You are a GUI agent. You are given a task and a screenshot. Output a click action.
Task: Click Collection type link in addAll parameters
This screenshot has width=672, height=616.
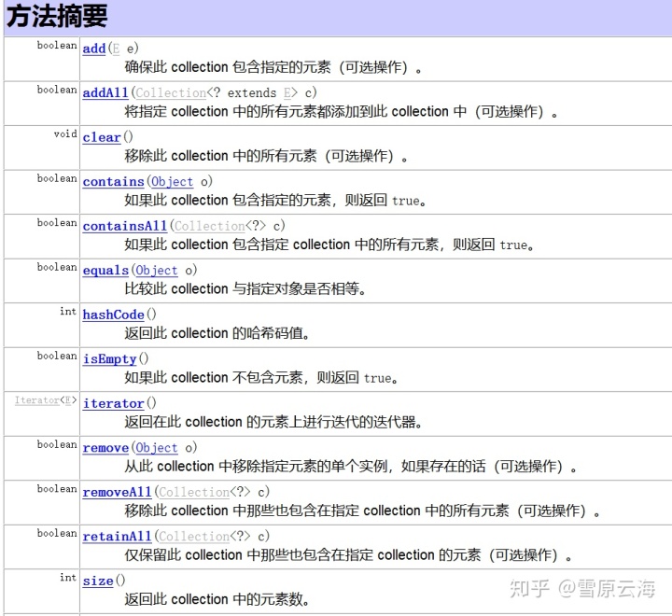point(172,93)
